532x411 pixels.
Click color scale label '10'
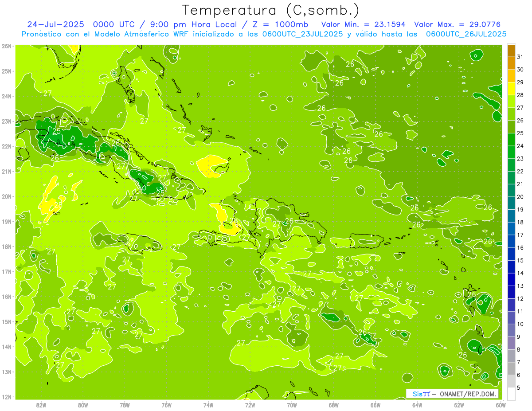point(520,324)
